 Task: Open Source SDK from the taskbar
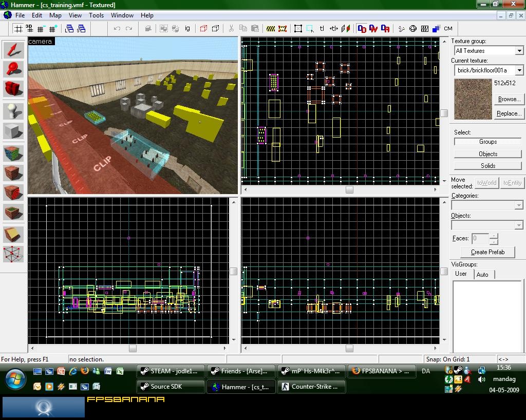[171, 387]
